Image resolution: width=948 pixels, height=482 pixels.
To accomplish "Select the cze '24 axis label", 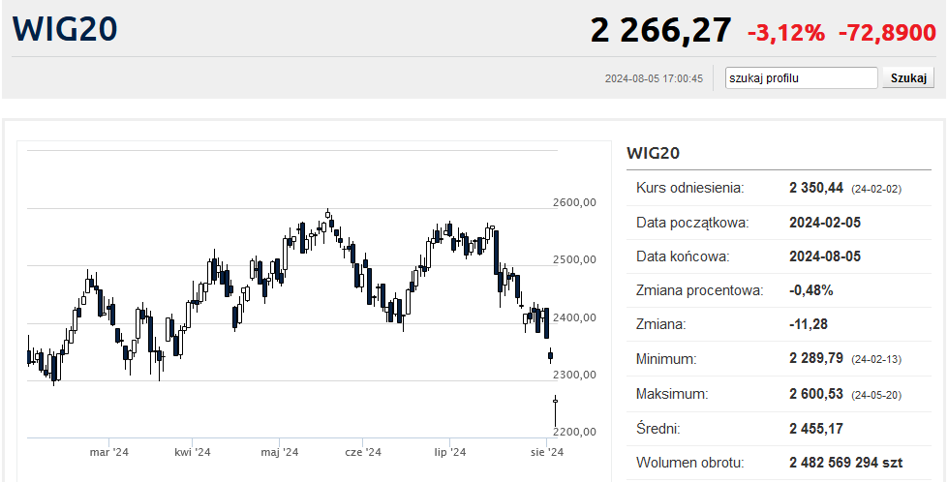I will coord(363,453).
